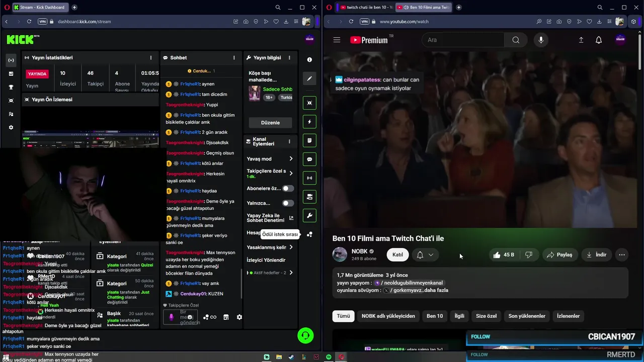Screen dimensions: 644x362
Task: Toggle VPN badge in YouTube window address bar
Action: point(364,22)
